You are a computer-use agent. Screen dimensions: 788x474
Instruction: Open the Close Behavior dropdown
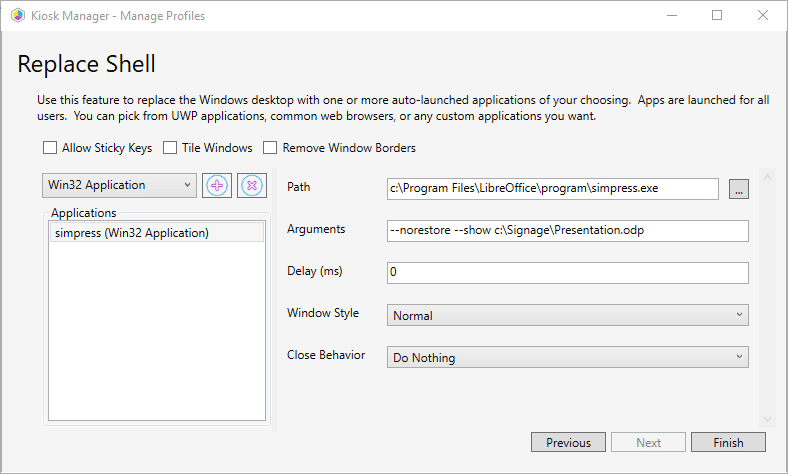[567, 356]
